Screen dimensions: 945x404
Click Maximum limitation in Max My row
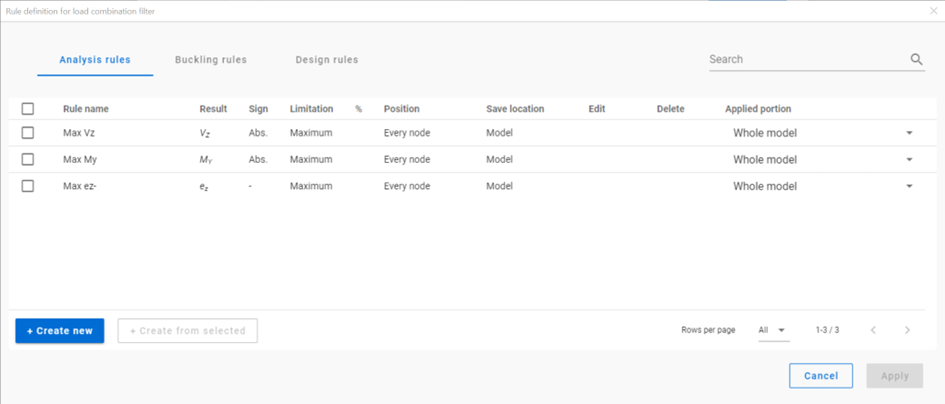click(x=311, y=160)
